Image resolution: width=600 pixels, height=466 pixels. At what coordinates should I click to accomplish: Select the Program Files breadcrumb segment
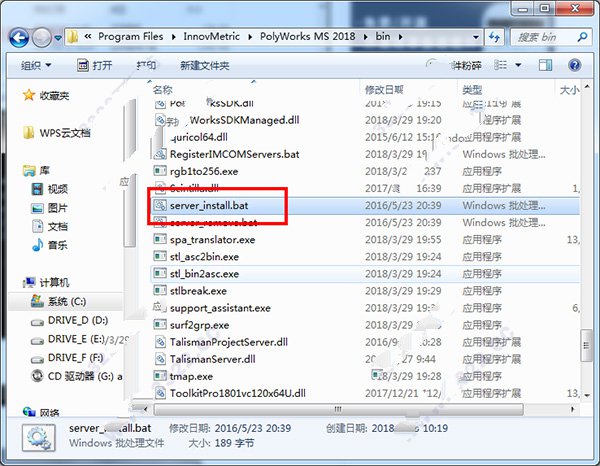tap(130, 37)
